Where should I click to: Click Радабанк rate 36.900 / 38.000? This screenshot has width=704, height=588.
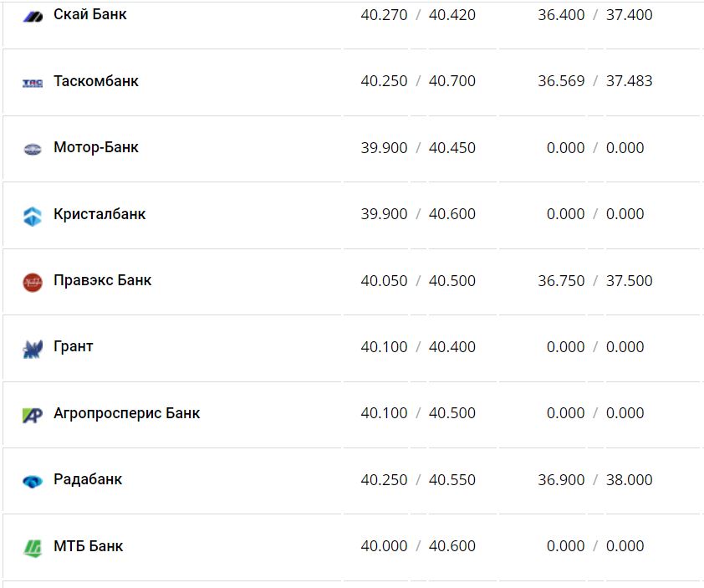(595, 480)
